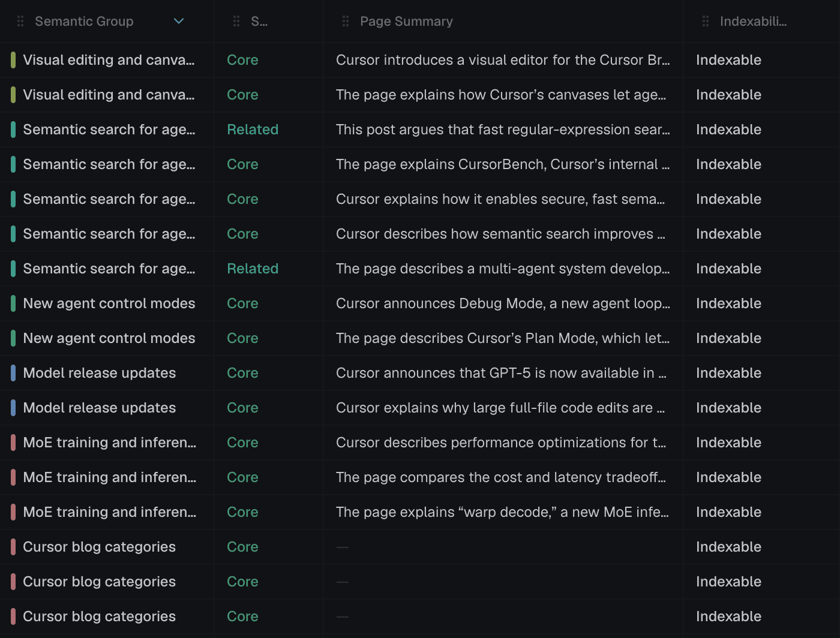Select the cost and latency tradeoff summary
This screenshot has width=840, height=638.
click(x=501, y=477)
